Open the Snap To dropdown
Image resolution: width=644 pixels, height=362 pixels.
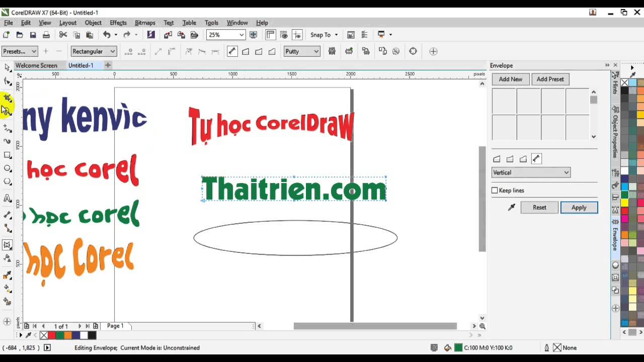(324, 35)
